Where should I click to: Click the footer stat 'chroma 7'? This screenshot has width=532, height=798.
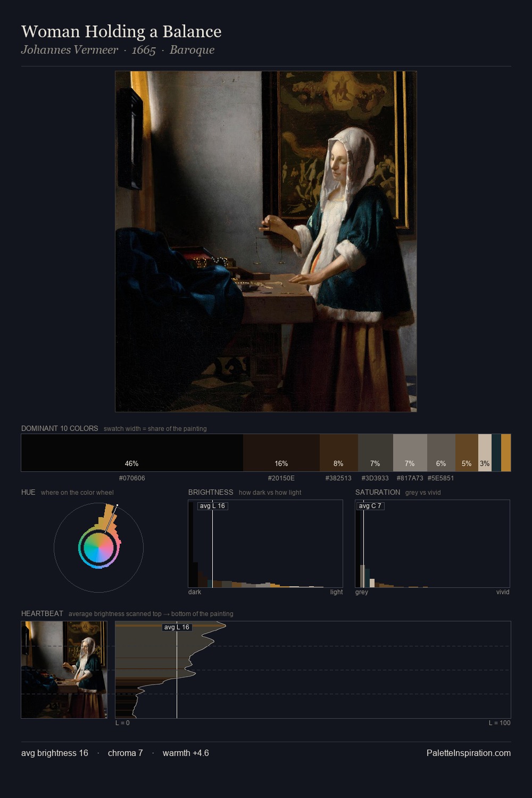pos(126,753)
